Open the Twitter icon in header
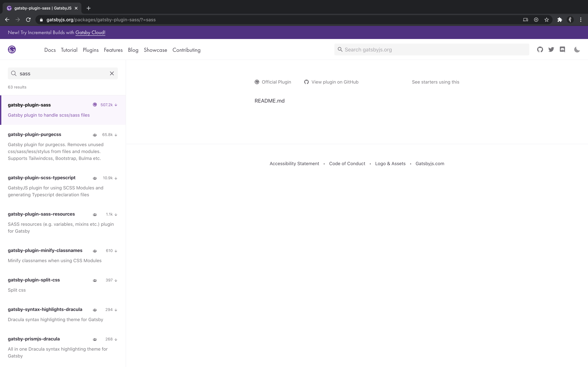 pyautogui.click(x=551, y=49)
